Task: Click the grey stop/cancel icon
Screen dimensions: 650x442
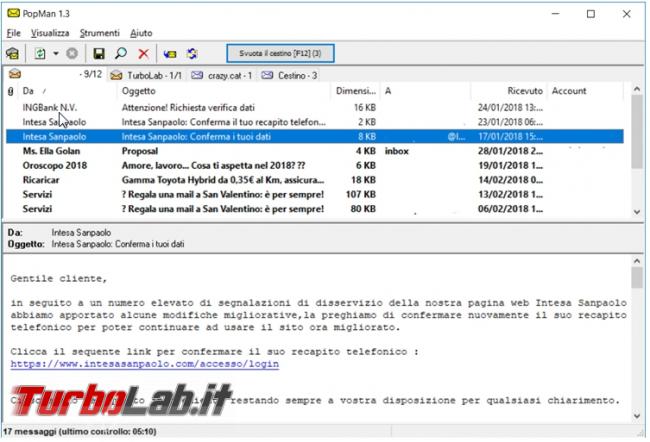Action: click(72, 53)
